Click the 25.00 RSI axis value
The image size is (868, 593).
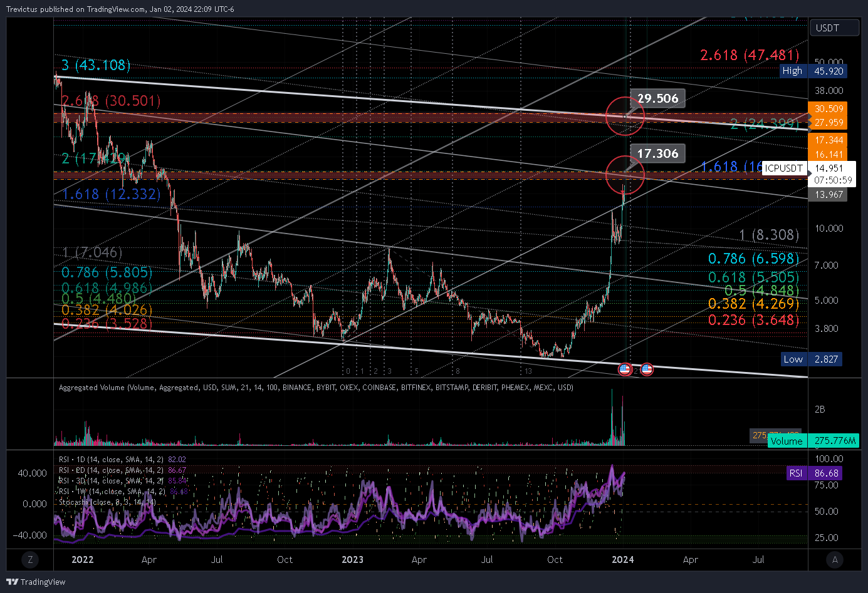coord(827,537)
